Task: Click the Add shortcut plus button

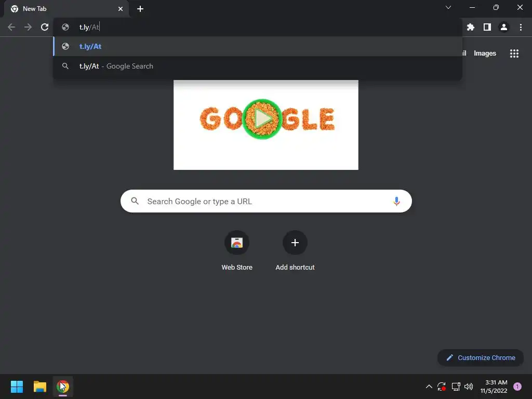Action: 295,243
